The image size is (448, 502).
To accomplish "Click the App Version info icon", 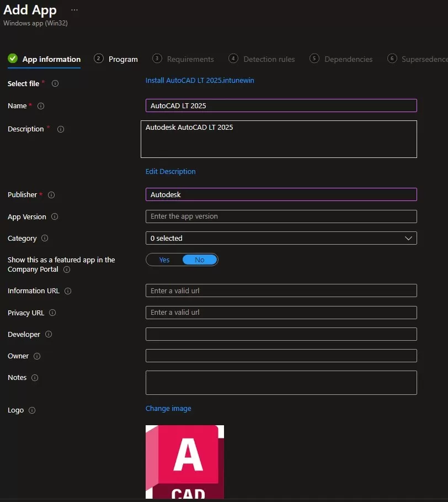I will (55, 216).
